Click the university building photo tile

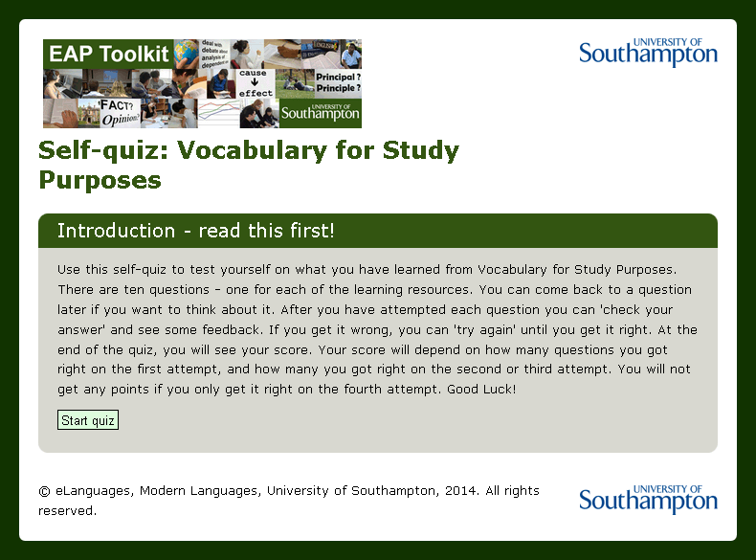(x=89, y=113)
